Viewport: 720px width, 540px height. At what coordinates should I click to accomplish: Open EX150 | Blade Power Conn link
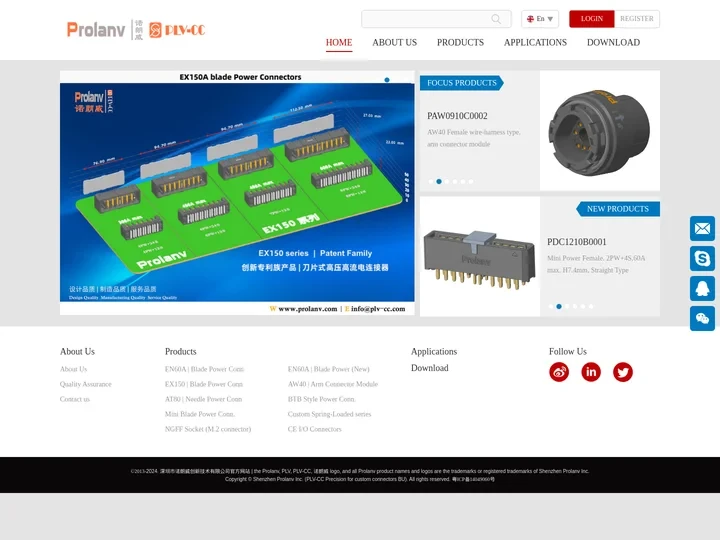204,384
